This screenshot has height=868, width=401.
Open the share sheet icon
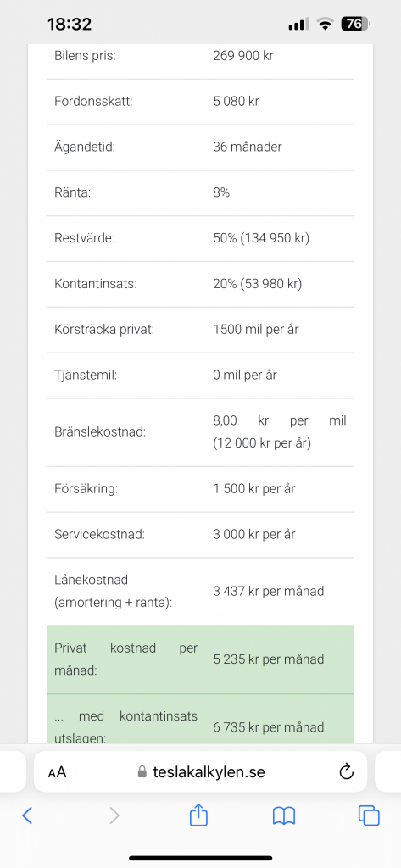coord(198,815)
